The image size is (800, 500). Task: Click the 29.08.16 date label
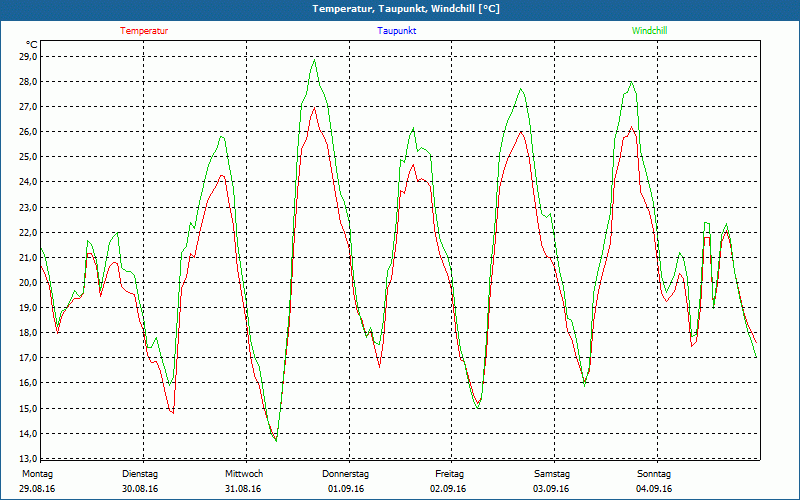pos(37,489)
